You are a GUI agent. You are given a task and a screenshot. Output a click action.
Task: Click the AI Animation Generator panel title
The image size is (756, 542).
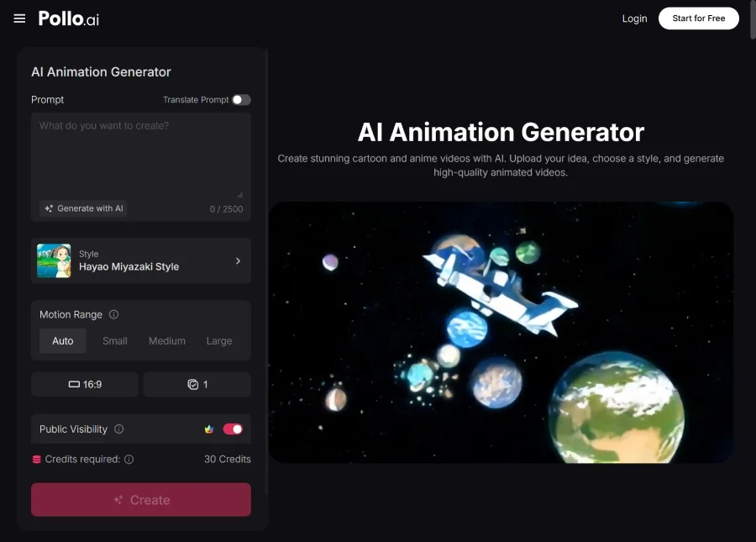pyautogui.click(x=101, y=72)
